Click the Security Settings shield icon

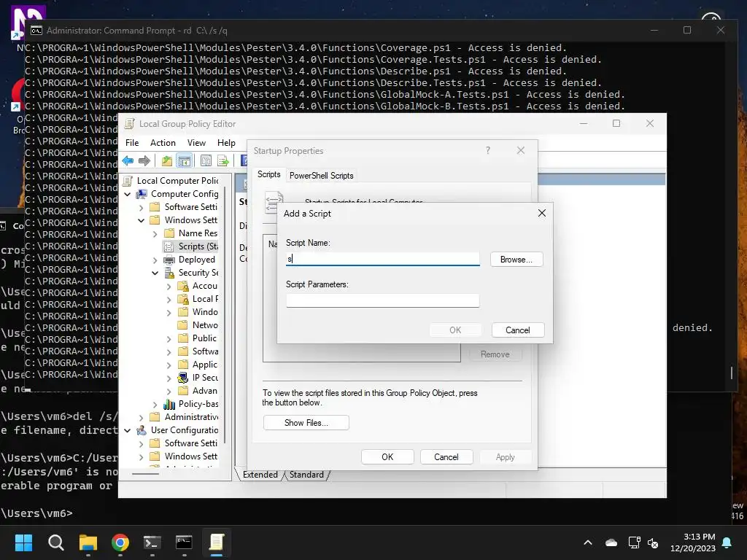(169, 273)
